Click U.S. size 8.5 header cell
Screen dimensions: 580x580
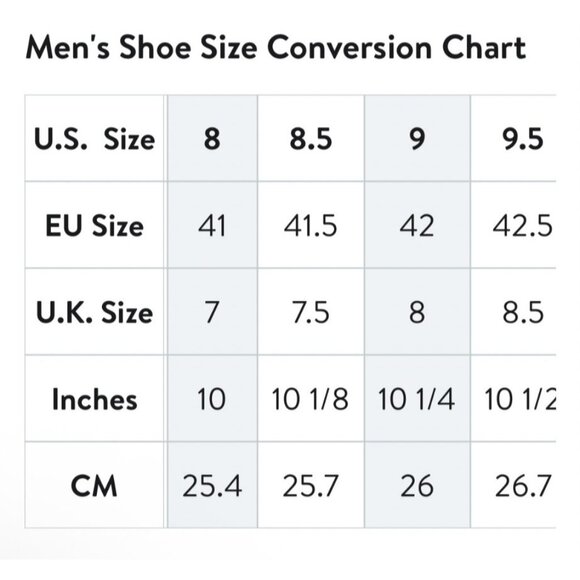(x=311, y=138)
